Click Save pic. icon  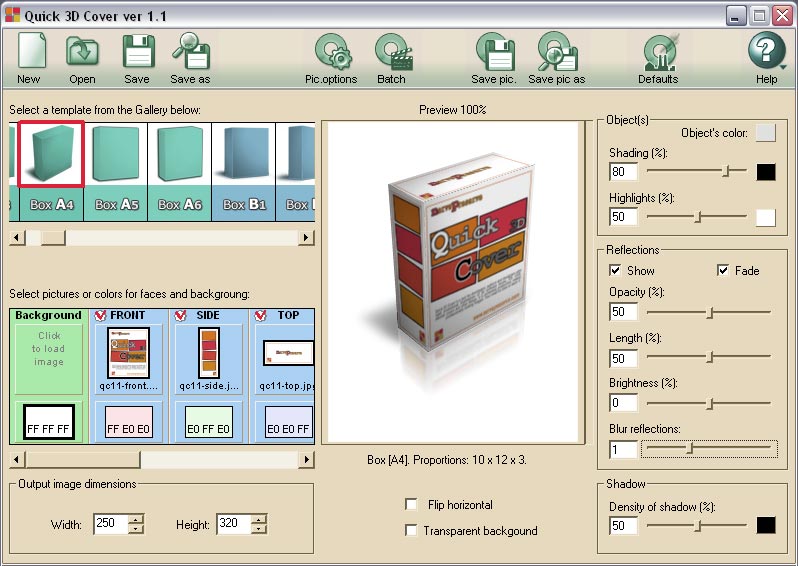coord(495,52)
